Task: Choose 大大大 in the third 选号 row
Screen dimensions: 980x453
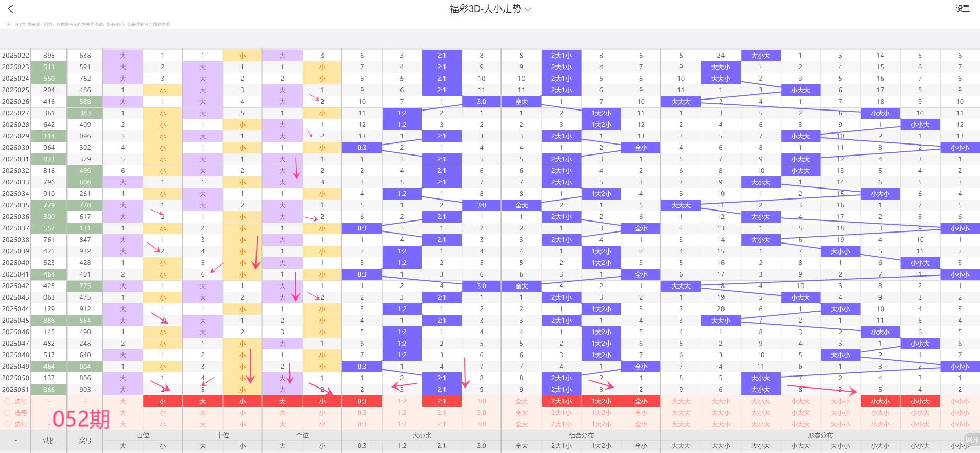Action: 681,424
